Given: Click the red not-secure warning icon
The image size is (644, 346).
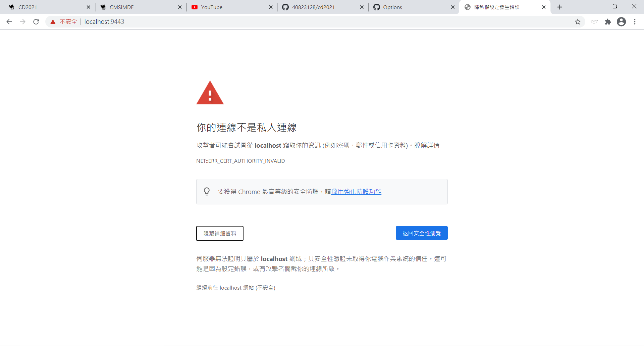Looking at the screenshot, I should coord(53,22).
